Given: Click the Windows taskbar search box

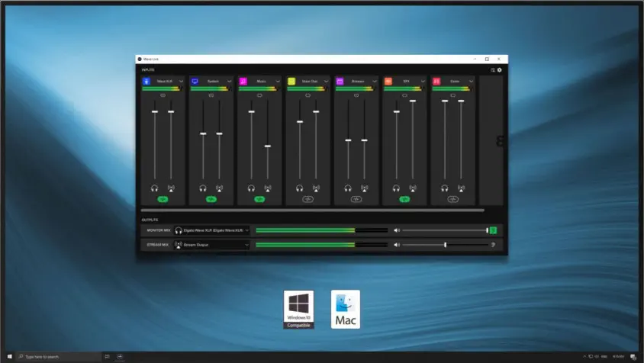Looking at the screenshot, I should (x=59, y=356).
